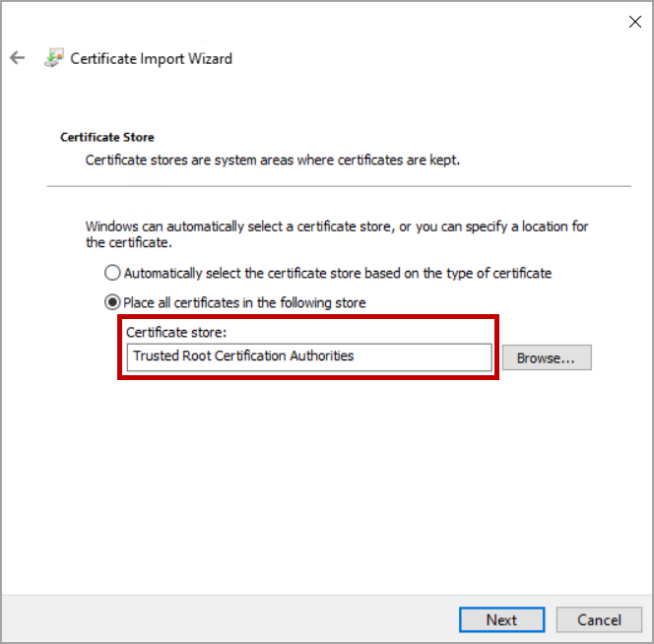Choose the 'Place all certificates' radio button
This screenshot has height=644, width=654.
click(113, 302)
